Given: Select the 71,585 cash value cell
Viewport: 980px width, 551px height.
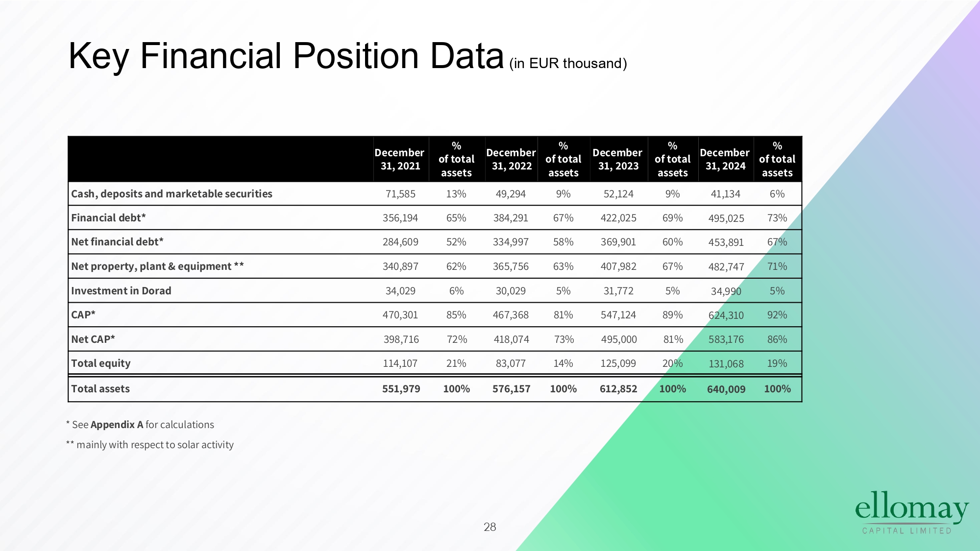Looking at the screenshot, I should [x=400, y=194].
